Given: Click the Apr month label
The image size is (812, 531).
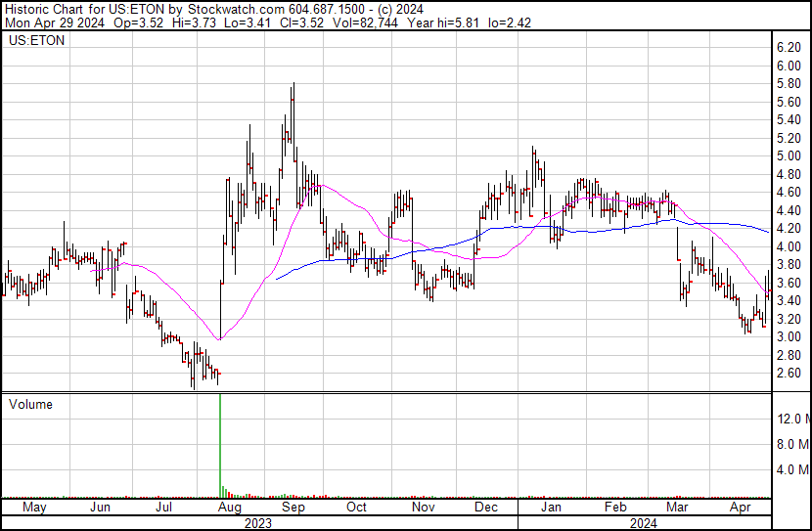Looking at the screenshot, I should 740,508.
